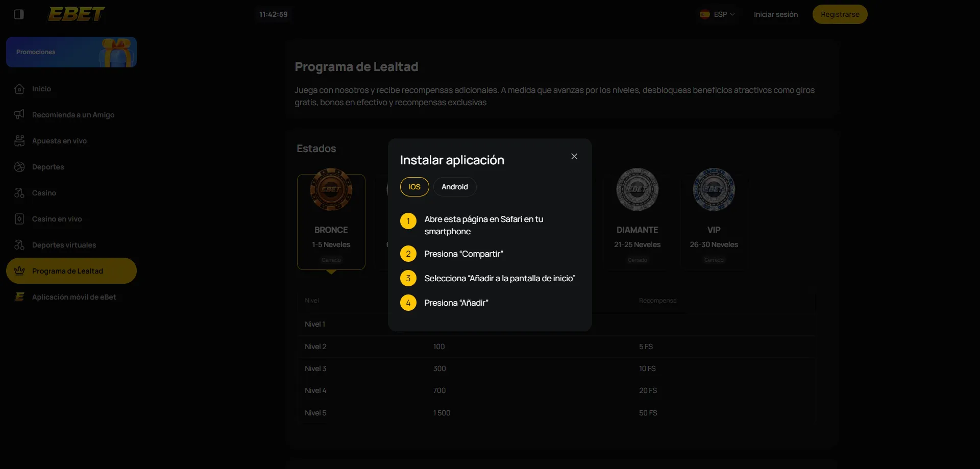The height and width of the screenshot is (469, 980).
Task: Open the Promociones banner
Action: point(71,52)
